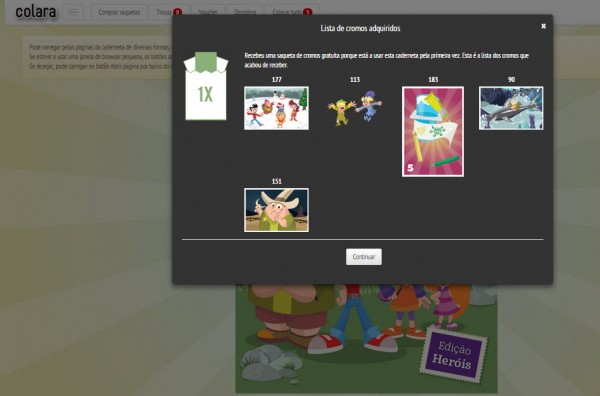Open the Shopping menu item

245,12
